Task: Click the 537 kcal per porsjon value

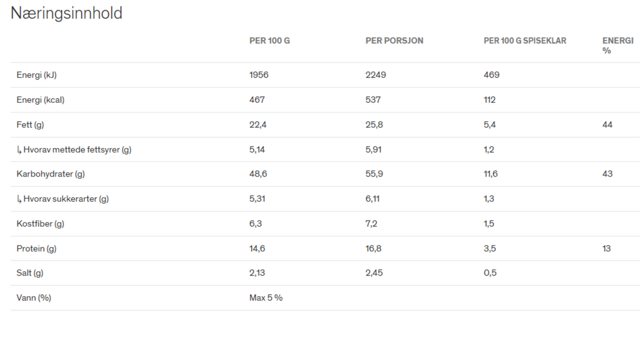Action: [373, 100]
